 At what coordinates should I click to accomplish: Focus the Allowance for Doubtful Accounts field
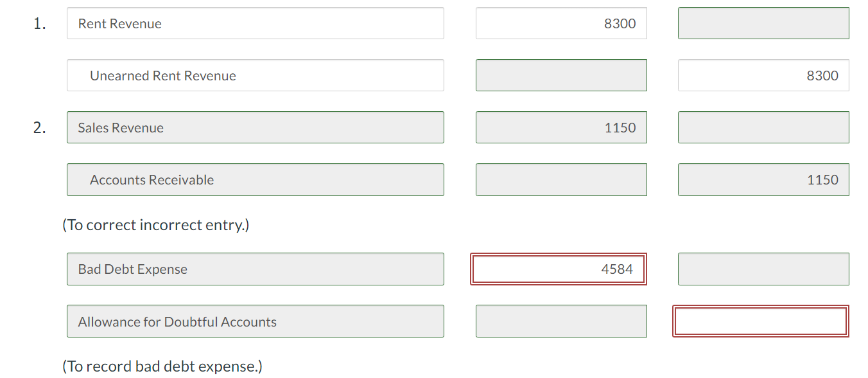point(256,321)
